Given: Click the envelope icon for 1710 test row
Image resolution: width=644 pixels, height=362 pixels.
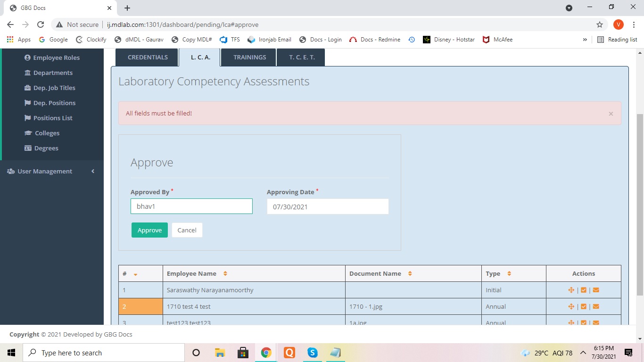Looking at the screenshot, I should [596, 307].
